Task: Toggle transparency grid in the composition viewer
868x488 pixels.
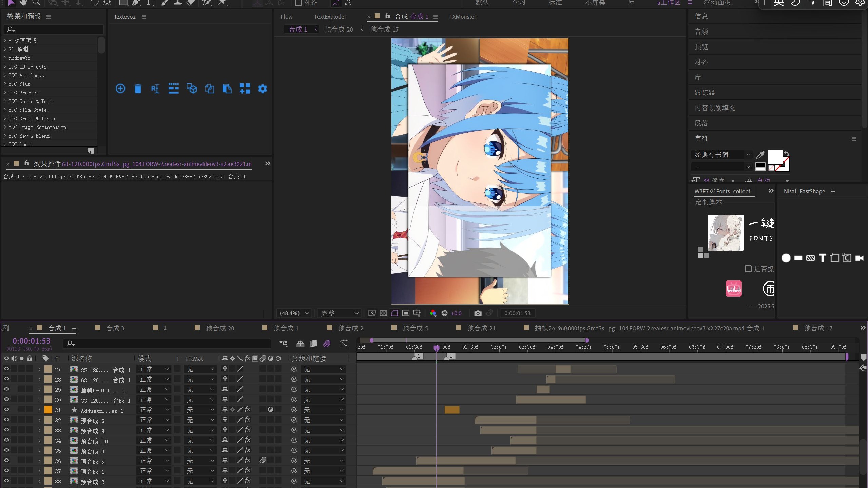Action: tap(383, 313)
